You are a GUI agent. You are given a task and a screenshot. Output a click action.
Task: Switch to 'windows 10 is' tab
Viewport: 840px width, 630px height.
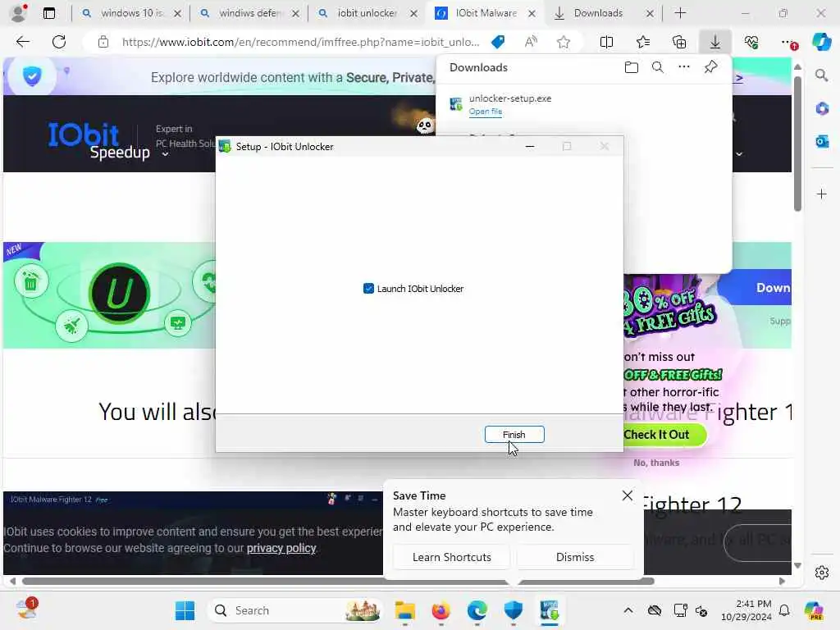(x=131, y=13)
